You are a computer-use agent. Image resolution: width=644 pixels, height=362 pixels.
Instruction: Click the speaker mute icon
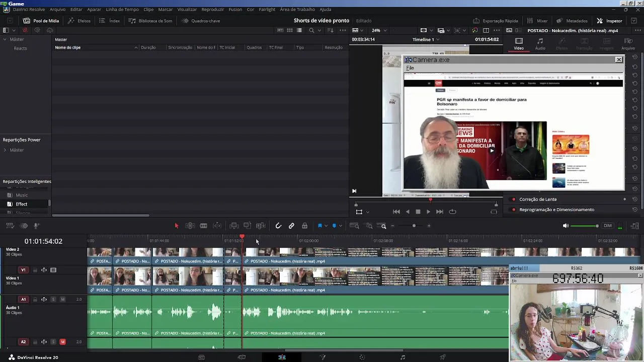[566, 226]
